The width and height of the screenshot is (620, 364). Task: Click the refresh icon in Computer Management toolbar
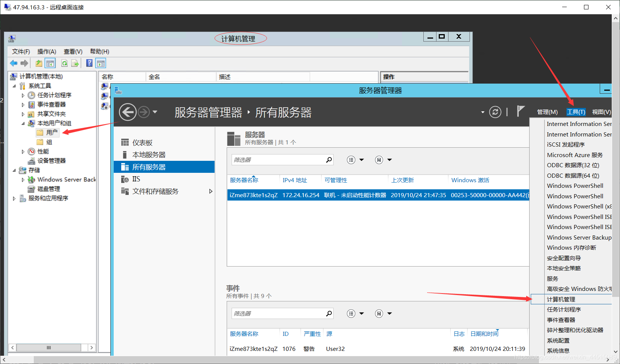point(65,63)
